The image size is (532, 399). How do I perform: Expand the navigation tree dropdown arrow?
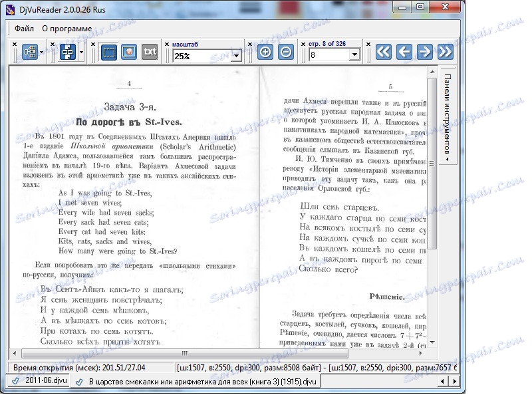41,53
